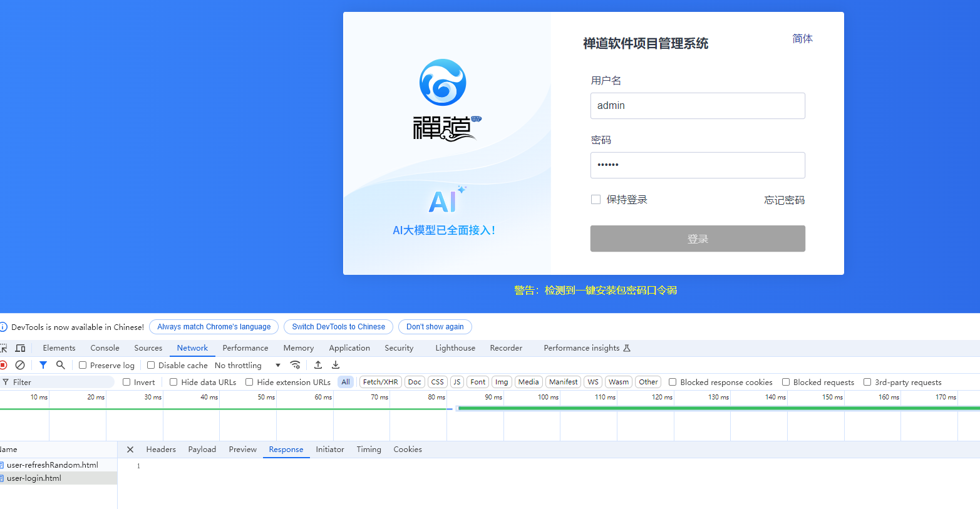
Task: Filter requests by Media
Action: tap(529, 382)
